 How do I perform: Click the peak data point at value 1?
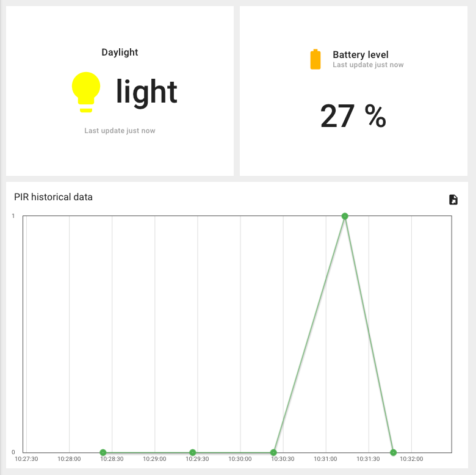point(345,216)
